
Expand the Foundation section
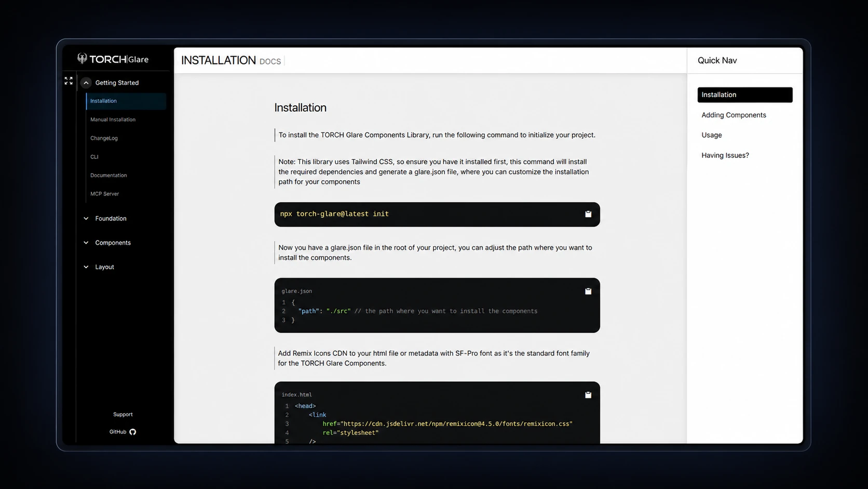pos(86,219)
